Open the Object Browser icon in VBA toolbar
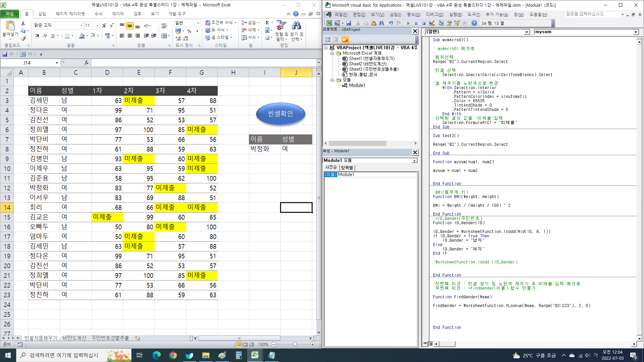Viewport: 644px width, 362px height. coord(457,23)
